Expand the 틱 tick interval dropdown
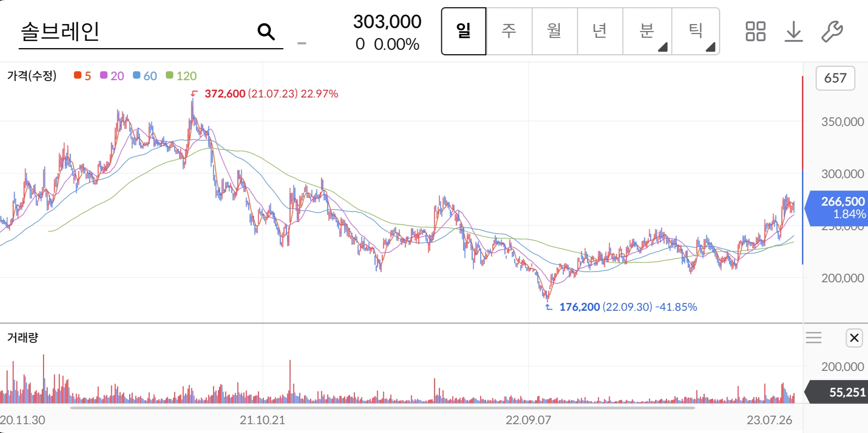The image size is (868, 433). 710,47
